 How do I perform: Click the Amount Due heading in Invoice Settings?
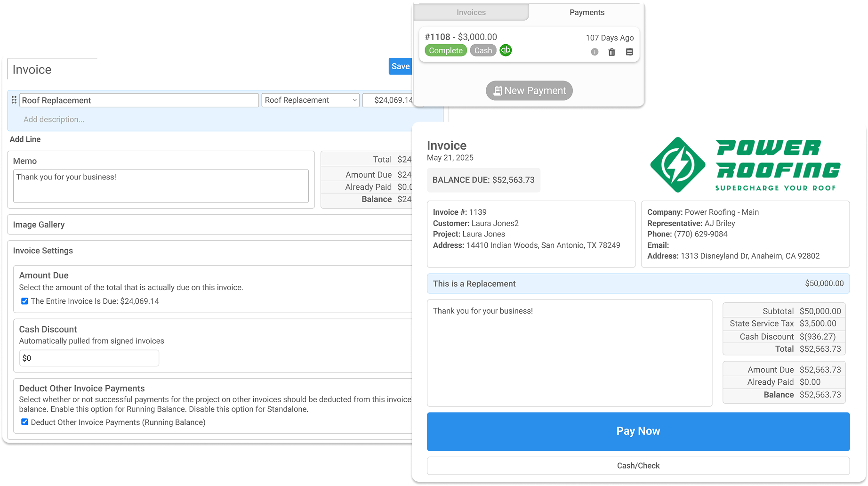[44, 275]
